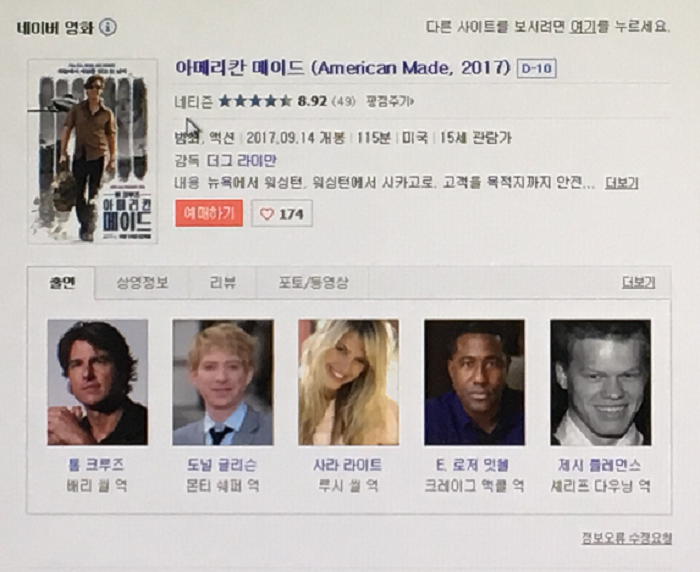Switch to the 상영정보 tab
Screen dimensions: 700x572
pos(142,283)
